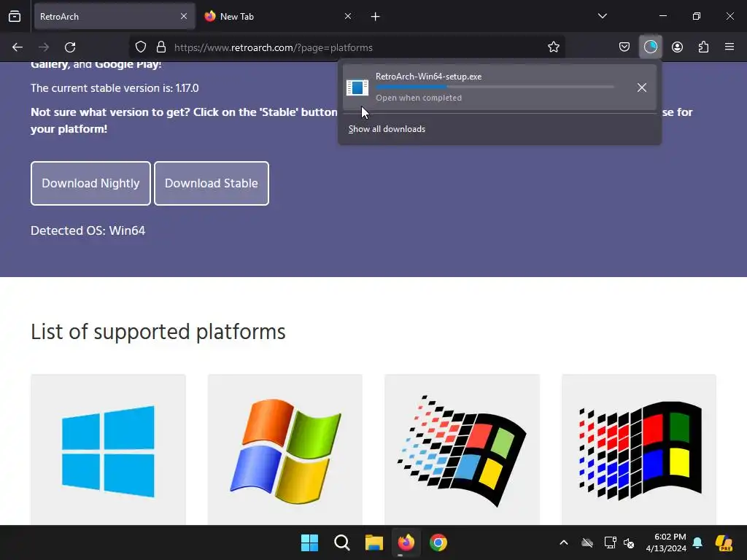Click the file icon of the download entry
Viewport: 747px width, 560px height.
[x=357, y=87]
